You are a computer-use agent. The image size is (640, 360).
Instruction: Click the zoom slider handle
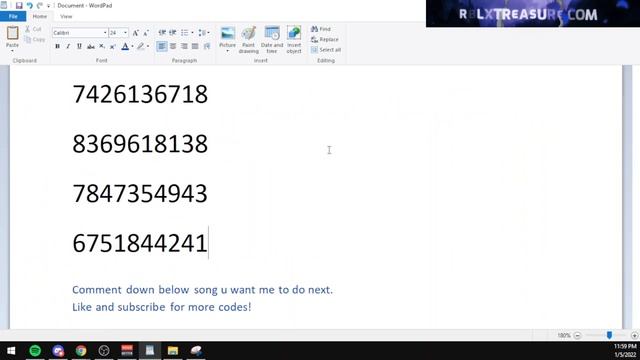[609, 335]
